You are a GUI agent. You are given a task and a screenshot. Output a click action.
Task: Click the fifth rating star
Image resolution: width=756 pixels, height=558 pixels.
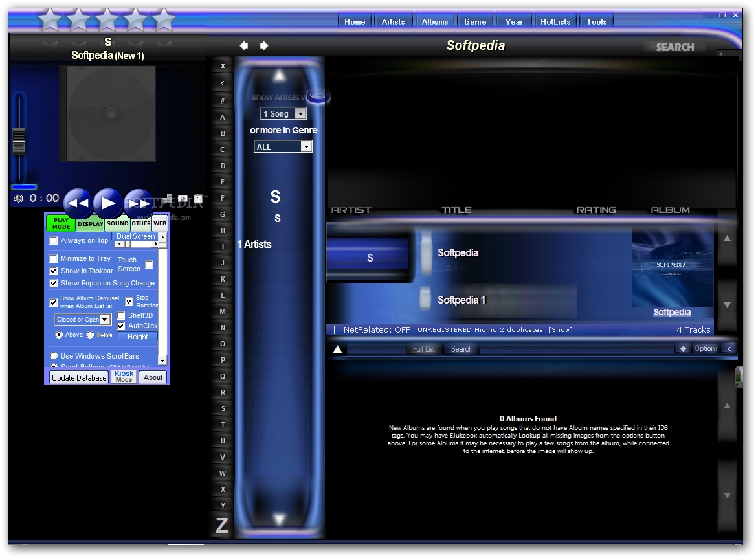[164, 19]
